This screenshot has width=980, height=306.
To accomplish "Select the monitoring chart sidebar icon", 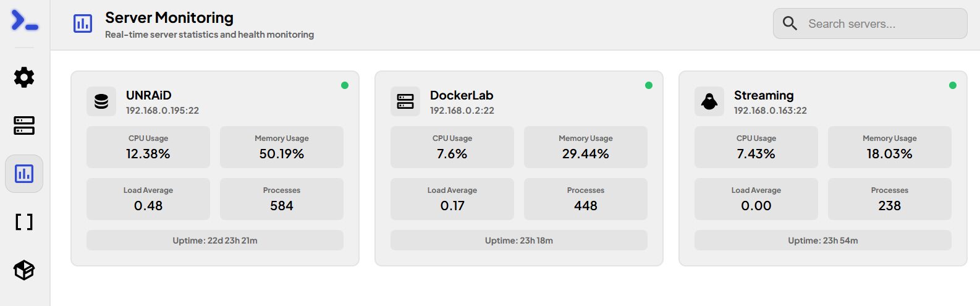I will (24, 174).
